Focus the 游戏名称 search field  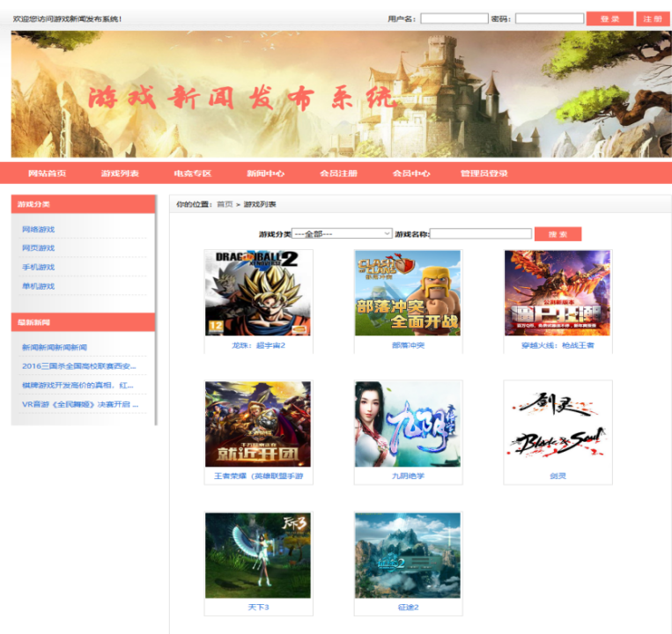click(481, 233)
